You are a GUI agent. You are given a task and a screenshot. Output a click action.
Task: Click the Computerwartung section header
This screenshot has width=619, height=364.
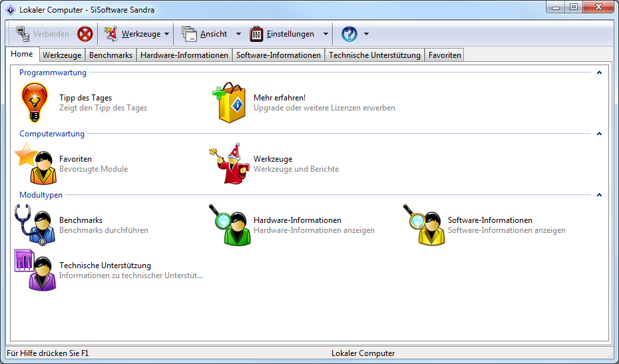coord(52,134)
